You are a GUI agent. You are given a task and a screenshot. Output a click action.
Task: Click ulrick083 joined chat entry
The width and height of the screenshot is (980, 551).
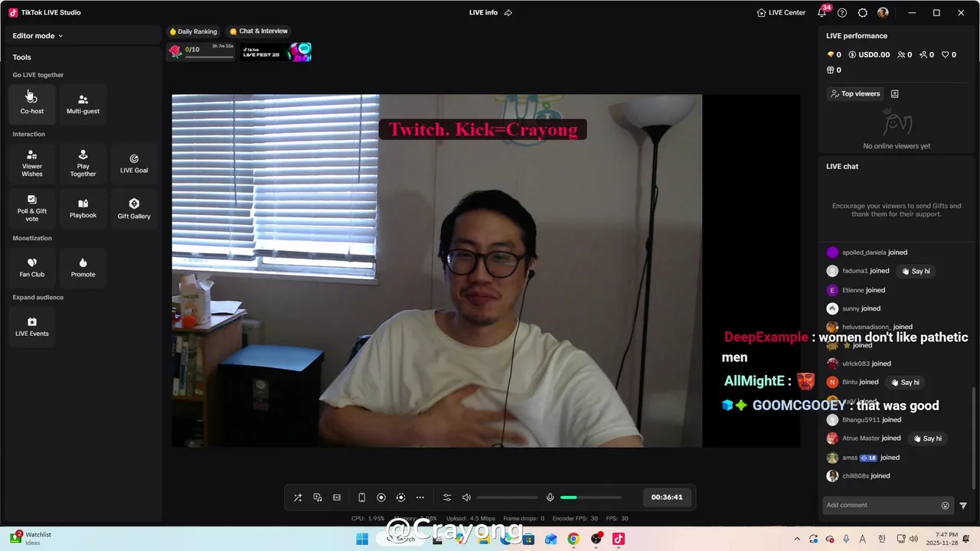tap(859, 364)
